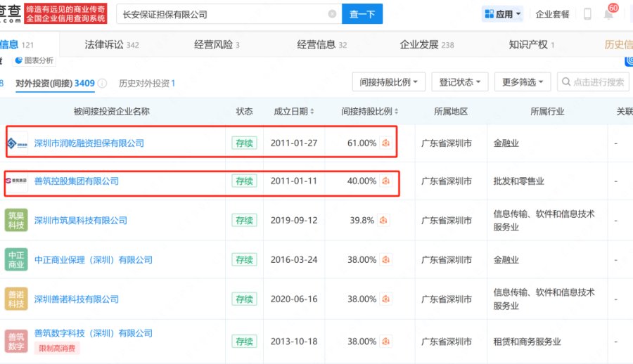Open 深圳市筑昊科技有限公司 company link
The image size is (633, 364).
click(x=80, y=221)
